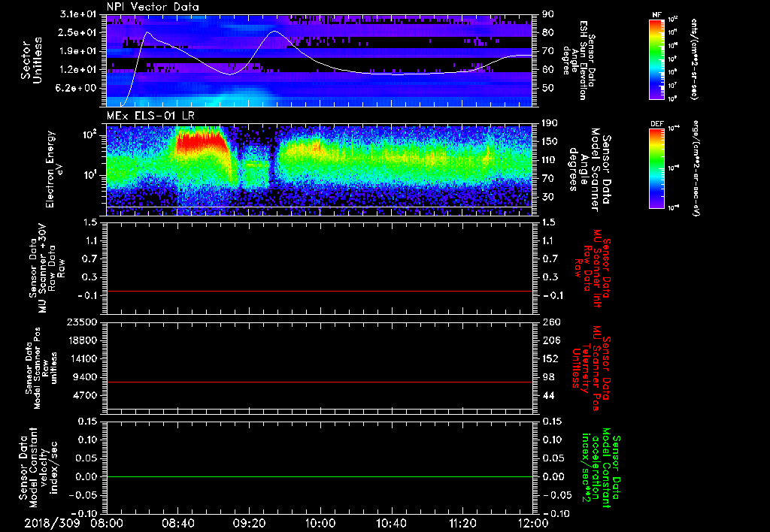Click the 08:40 time axis label
Screen dimensions: 770x532
tap(177, 523)
